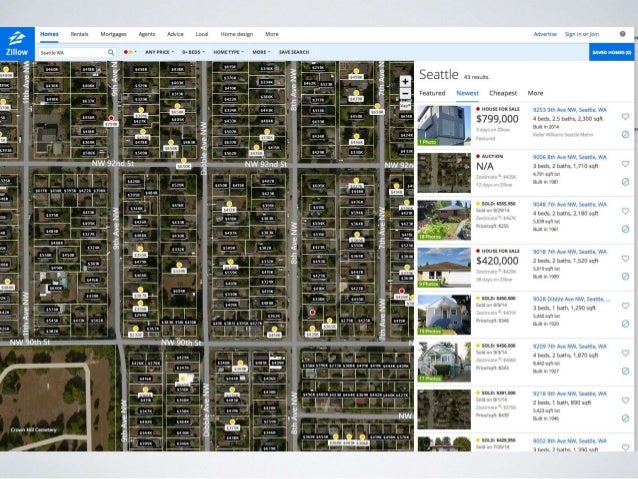Open the Agents tab
Image resolution: width=638 pixels, height=479 pixels.
[147, 34]
